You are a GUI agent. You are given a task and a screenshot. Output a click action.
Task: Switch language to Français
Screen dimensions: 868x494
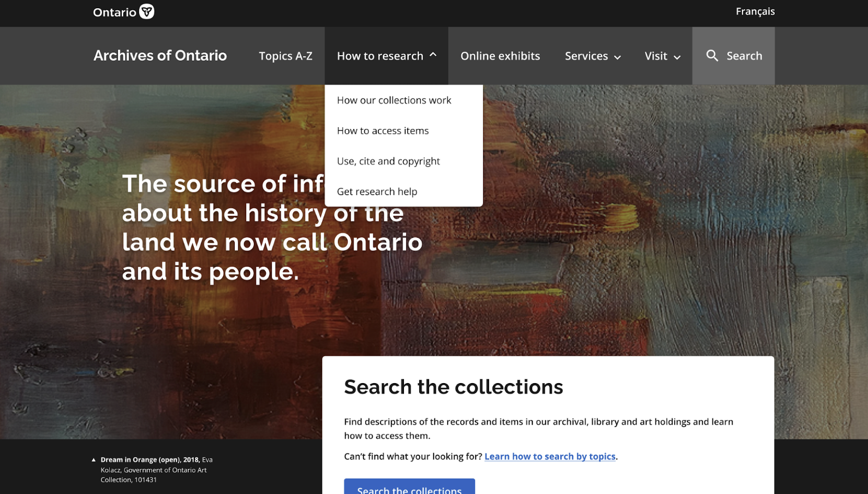(x=755, y=11)
